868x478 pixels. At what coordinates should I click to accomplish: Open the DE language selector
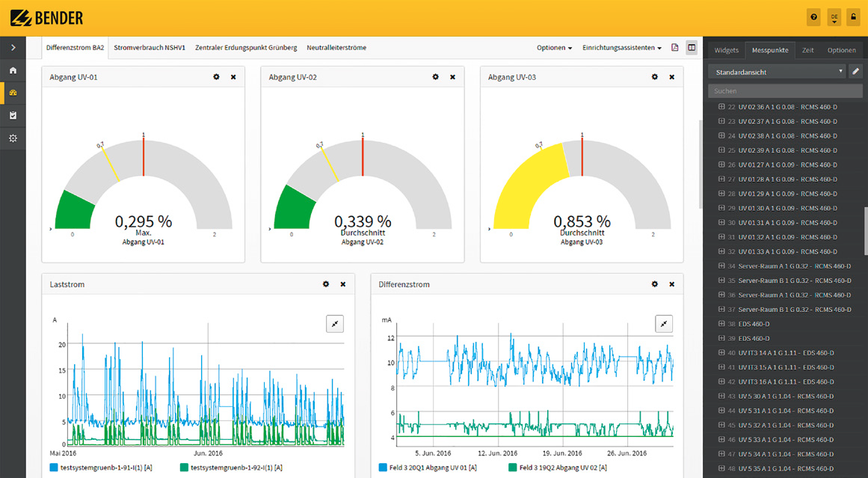tap(834, 17)
